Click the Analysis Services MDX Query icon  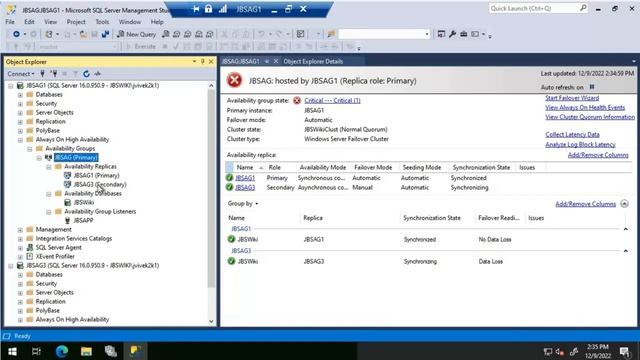[176, 34]
